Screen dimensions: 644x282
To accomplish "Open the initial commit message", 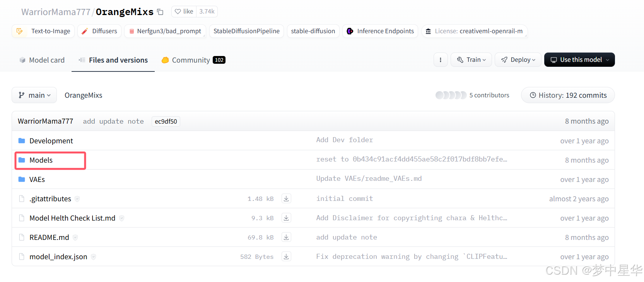I will (345, 199).
